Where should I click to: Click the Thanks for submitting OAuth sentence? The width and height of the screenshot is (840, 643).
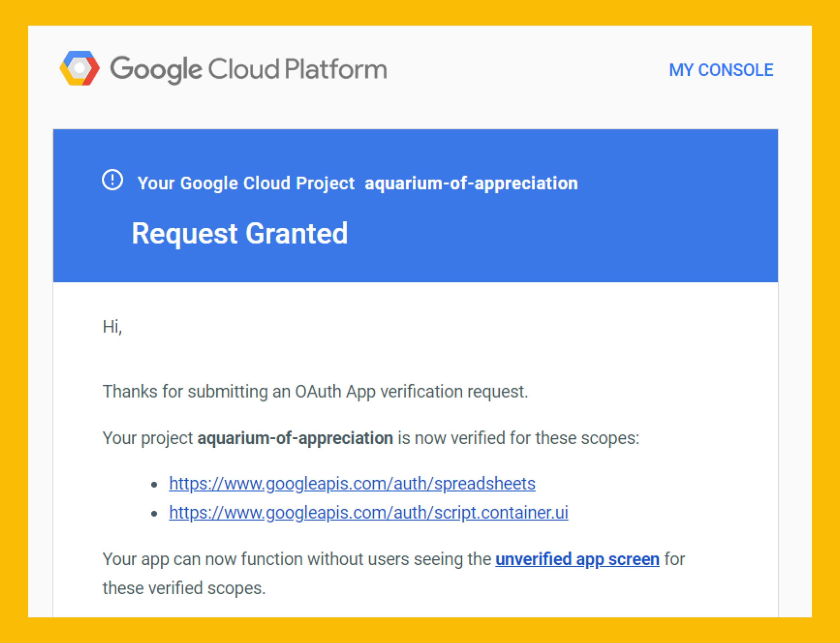315,392
